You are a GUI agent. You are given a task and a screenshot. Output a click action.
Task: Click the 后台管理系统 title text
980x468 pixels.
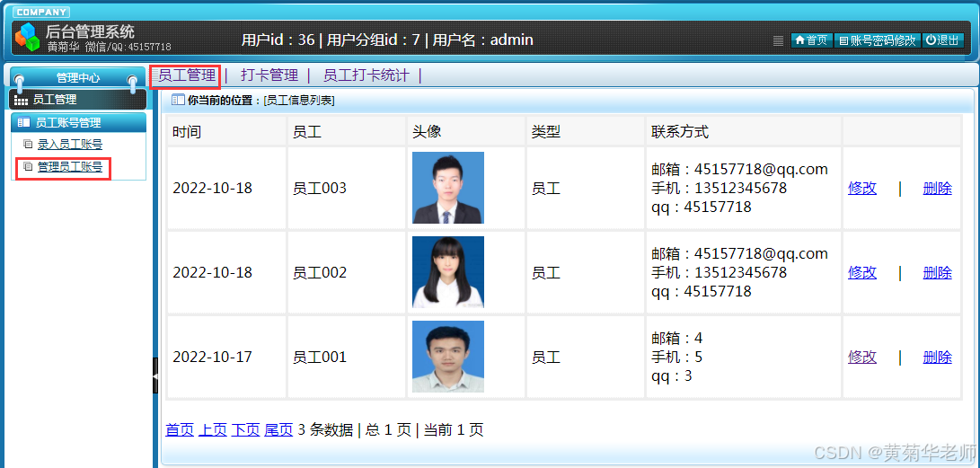coord(90,31)
